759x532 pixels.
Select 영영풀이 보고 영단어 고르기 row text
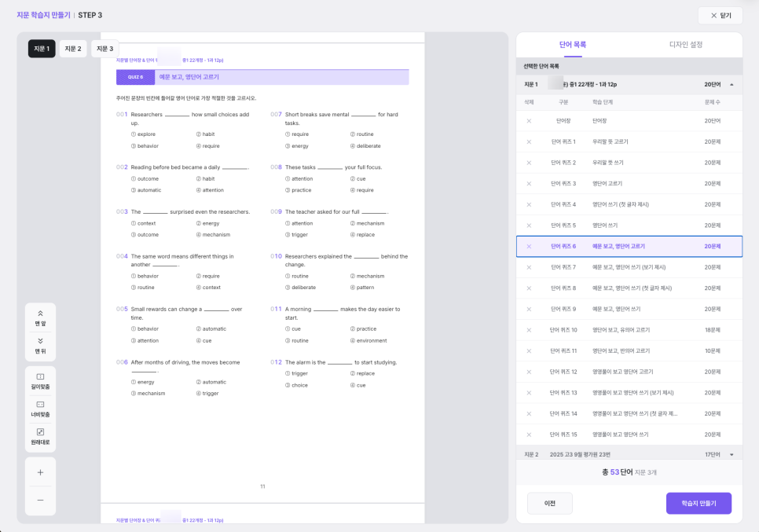click(x=622, y=372)
